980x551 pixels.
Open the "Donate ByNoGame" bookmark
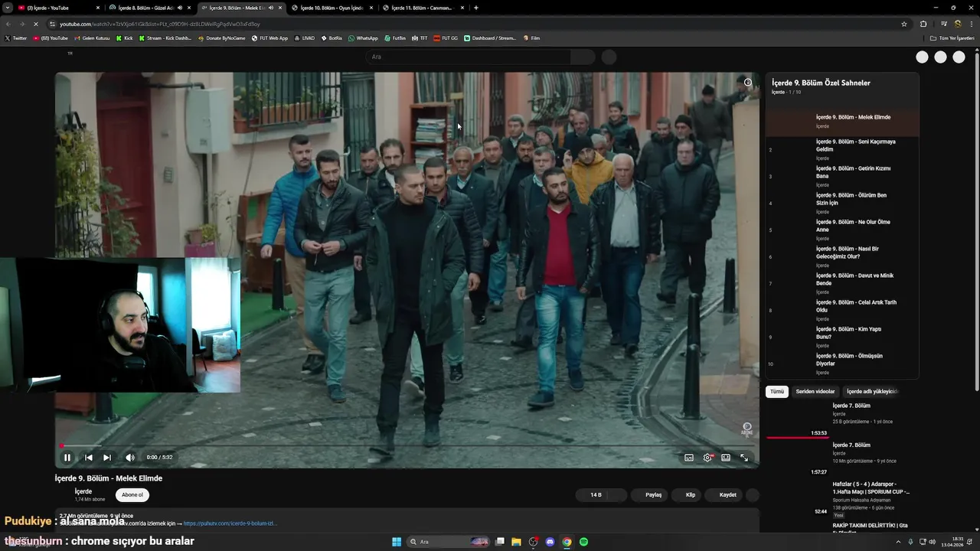coord(221,37)
